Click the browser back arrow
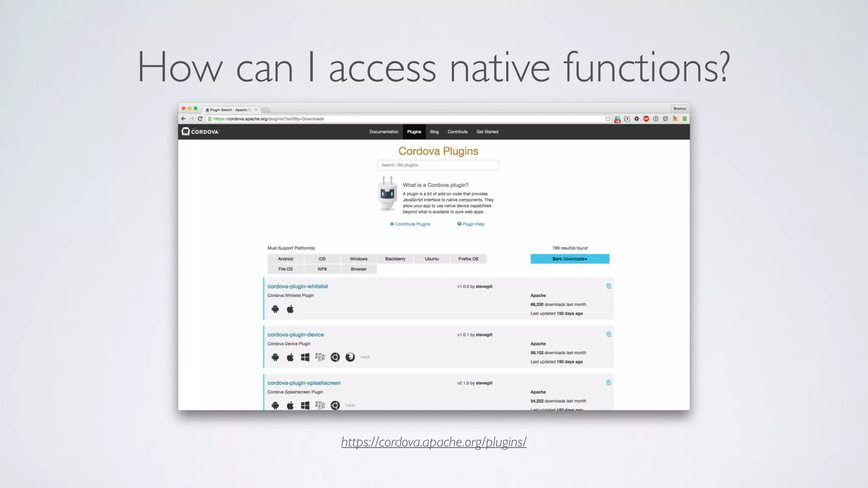Screen dimensions: 868x488 (183, 119)
